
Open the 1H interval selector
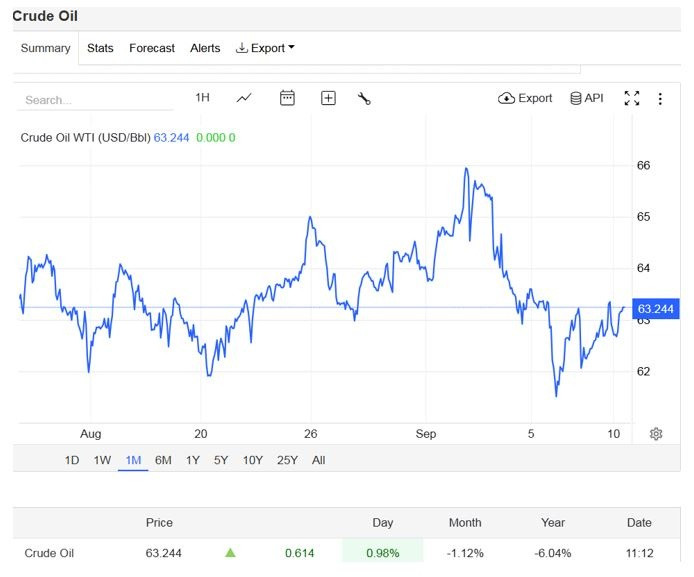(202, 97)
